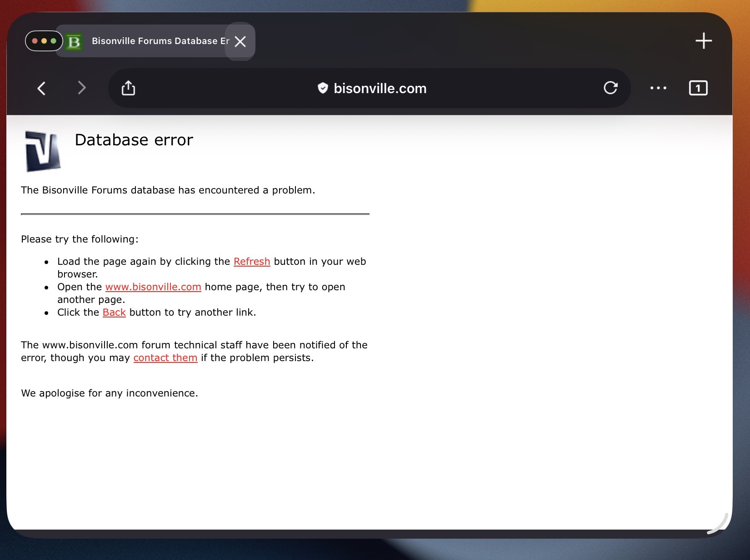Screen dimensions: 750x560
Task: Open the three-dot more options menu
Action: [x=658, y=88]
